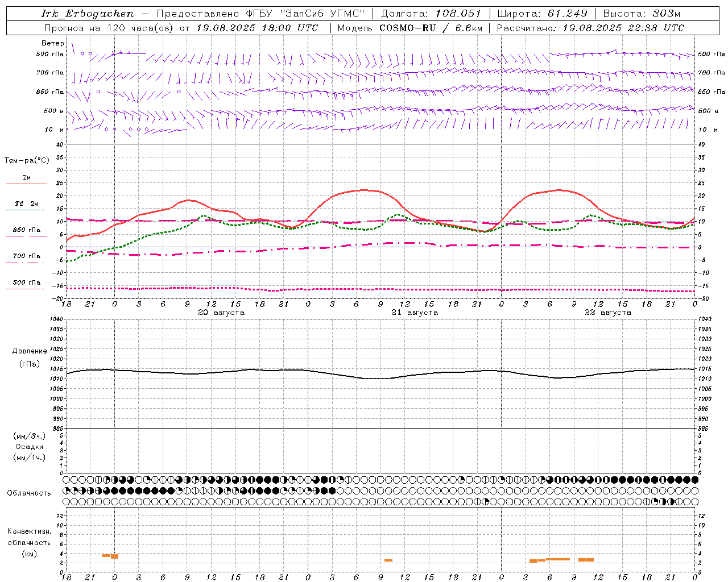Click the left '850 гПа' wind level label
This screenshot has width=728, height=582.
pyautogui.click(x=50, y=92)
